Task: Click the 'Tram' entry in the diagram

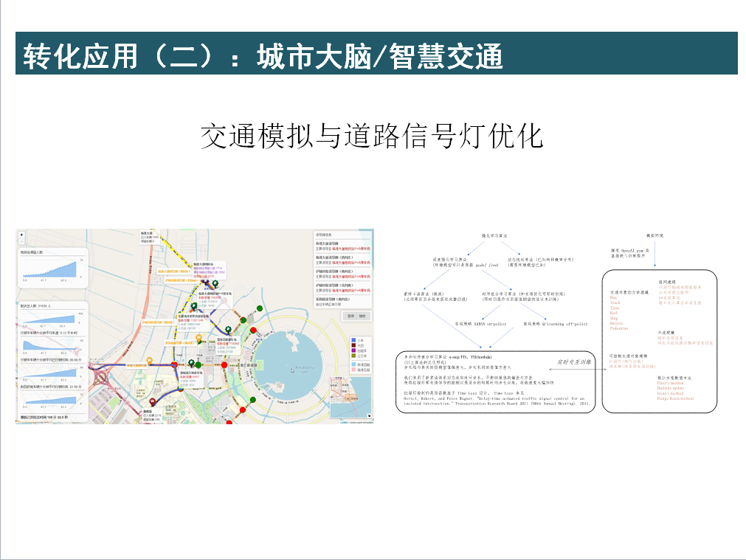Action: point(615,308)
